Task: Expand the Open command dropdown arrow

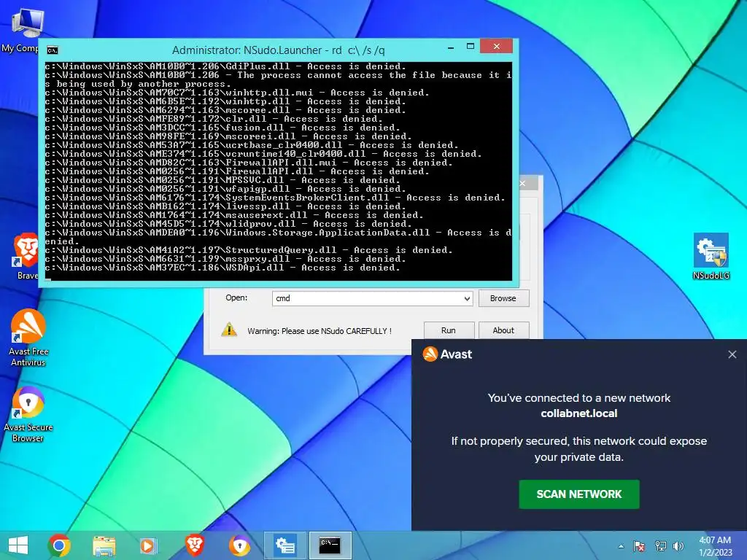Action: tap(467, 298)
